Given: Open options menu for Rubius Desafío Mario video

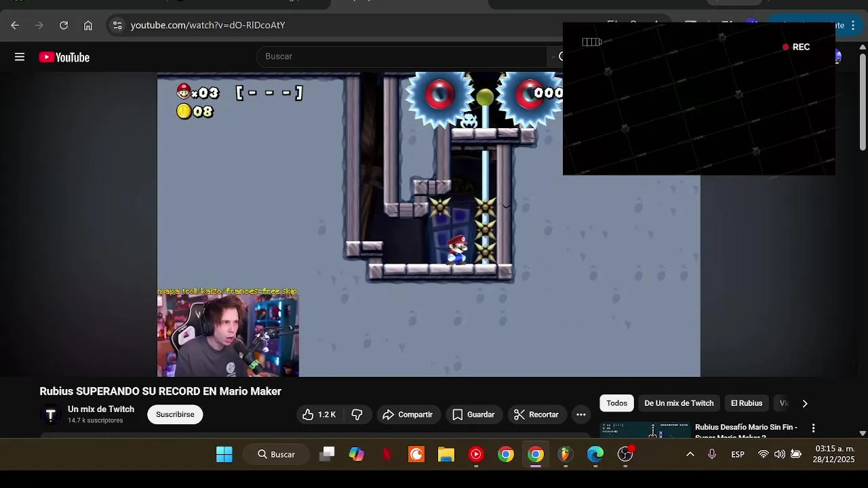Looking at the screenshot, I should (813, 428).
